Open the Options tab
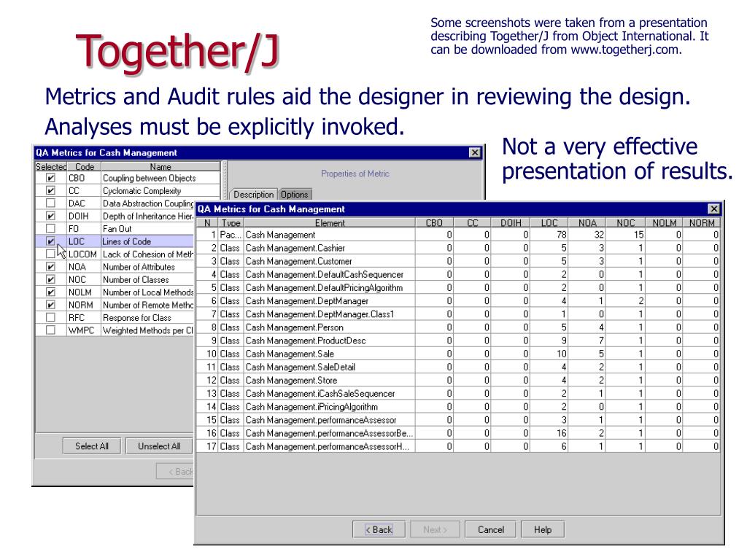Image resolution: width=747 pixels, height=560 pixels. pyautogui.click(x=295, y=194)
